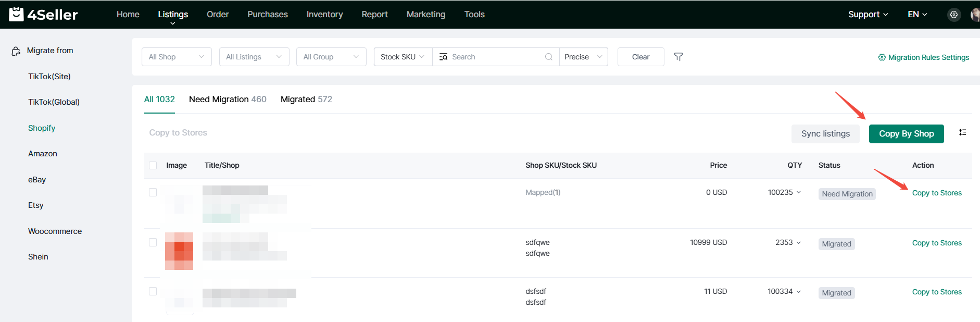The height and width of the screenshot is (322, 980).
Task: Check the dsfsdf listing row checkbox
Action: 153,292
